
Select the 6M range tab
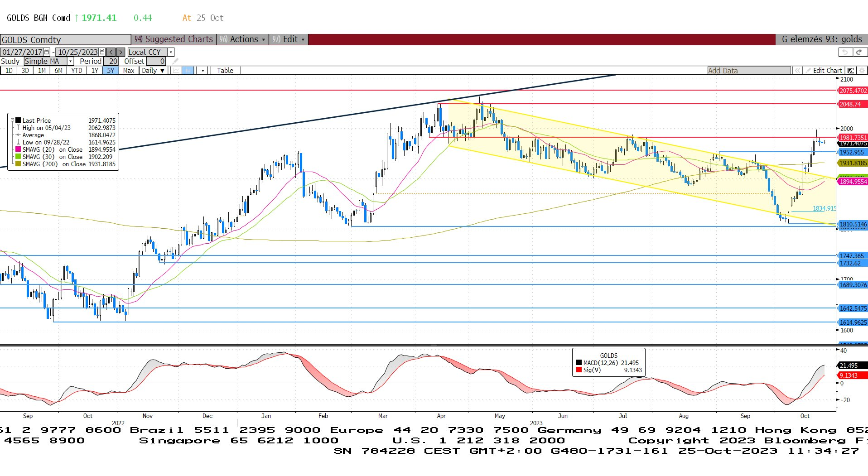pos(58,71)
